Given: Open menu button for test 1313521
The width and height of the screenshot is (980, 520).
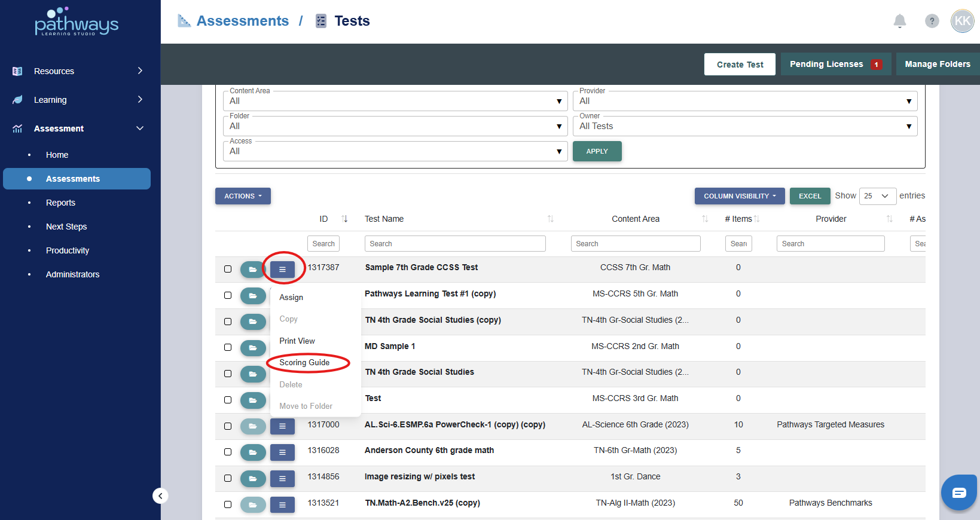Looking at the screenshot, I should pyautogui.click(x=282, y=505).
